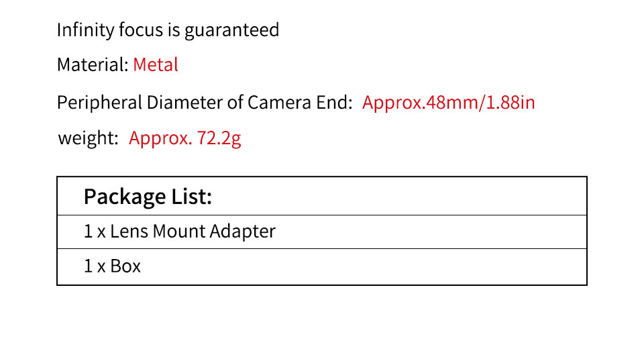Click the word "Adapter" in the package list
Screen dimensions: 644x359
click(242, 232)
